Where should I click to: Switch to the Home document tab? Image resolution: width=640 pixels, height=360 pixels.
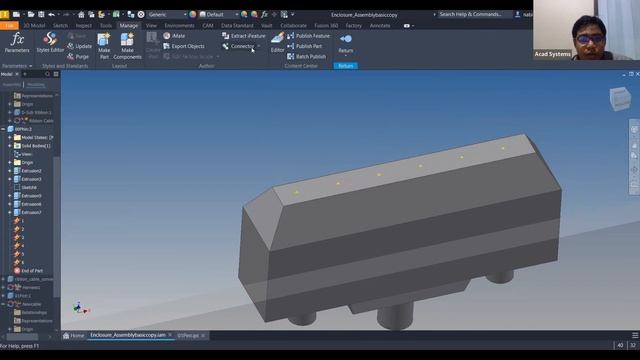pos(74,336)
